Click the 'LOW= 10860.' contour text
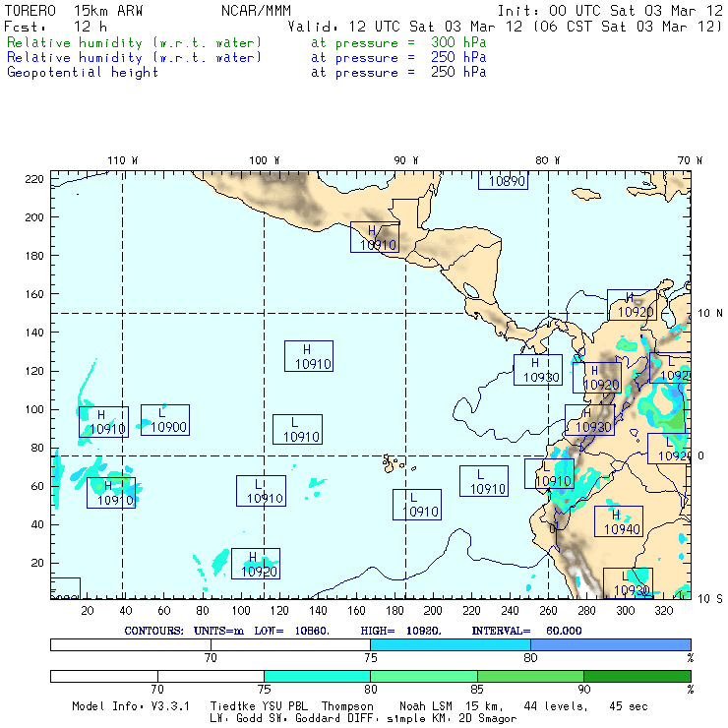The image size is (728, 728). [x=291, y=631]
